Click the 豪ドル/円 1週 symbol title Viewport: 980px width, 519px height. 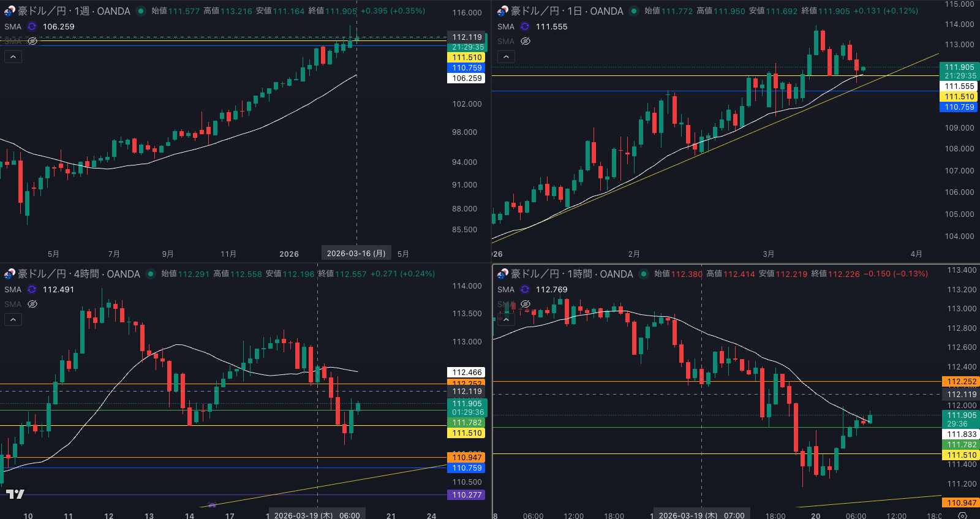coord(73,11)
